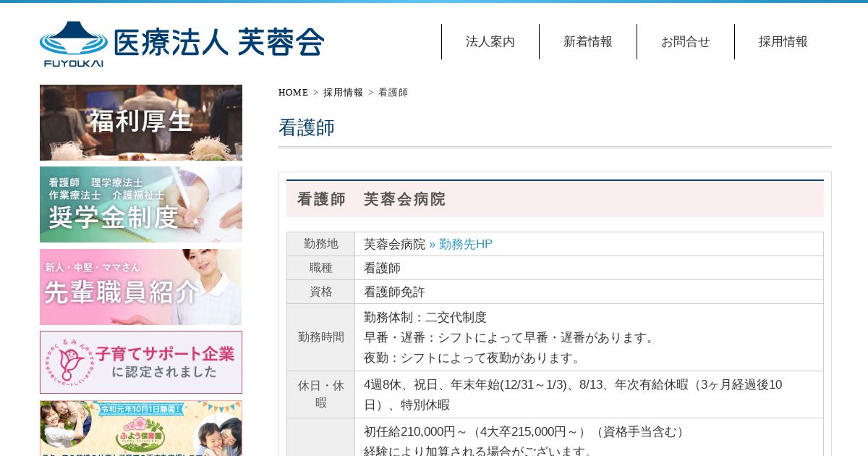Select the 職種 table header cell

coord(321,268)
